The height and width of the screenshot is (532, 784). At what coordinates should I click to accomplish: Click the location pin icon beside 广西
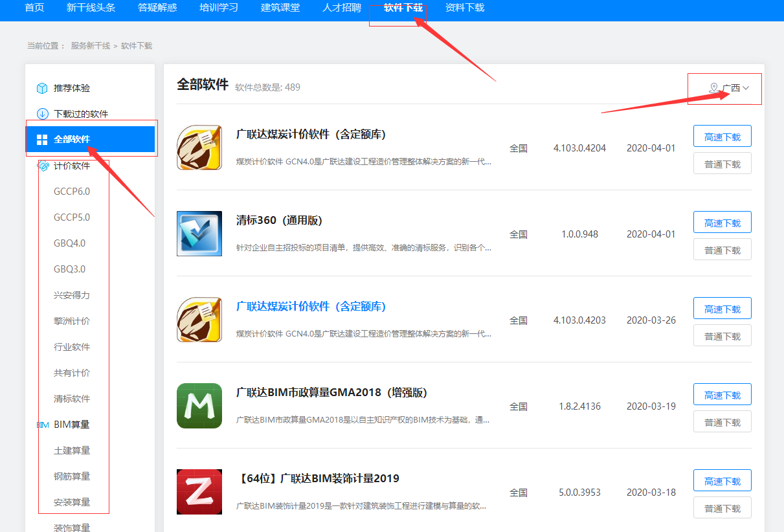point(713,88)
